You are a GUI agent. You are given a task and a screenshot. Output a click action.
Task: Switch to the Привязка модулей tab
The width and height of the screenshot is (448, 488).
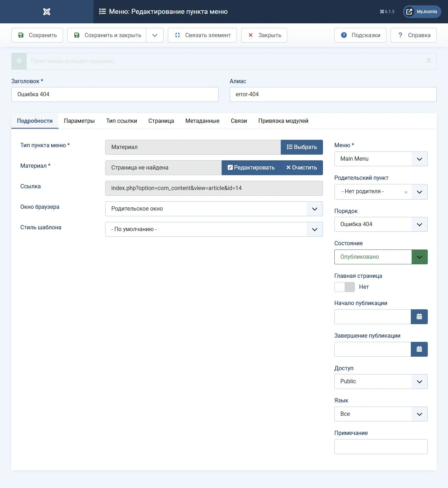point(283,121)
